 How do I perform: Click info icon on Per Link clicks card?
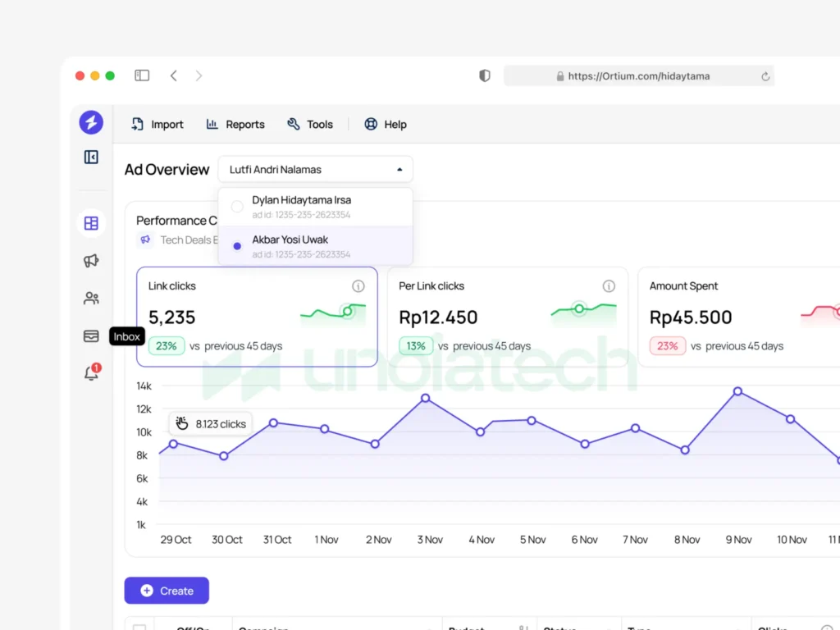click(x=609, y=286)
